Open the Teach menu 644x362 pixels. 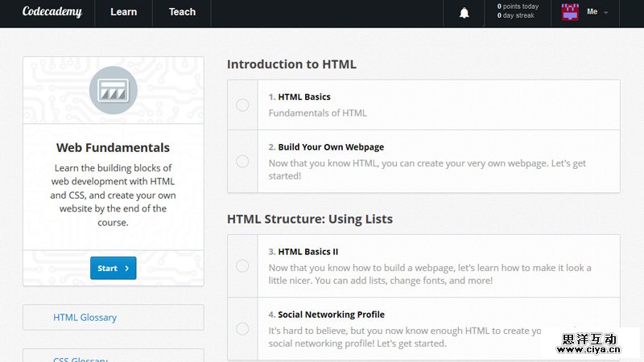tap(182, 12)
